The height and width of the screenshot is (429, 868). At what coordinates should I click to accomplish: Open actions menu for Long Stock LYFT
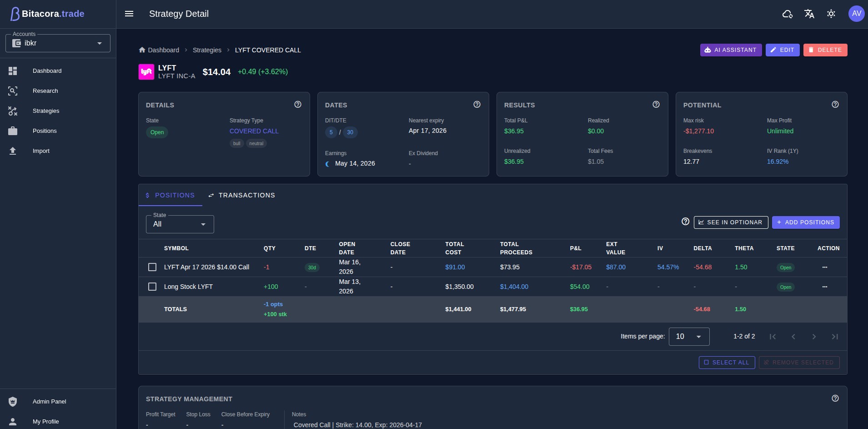824,287
